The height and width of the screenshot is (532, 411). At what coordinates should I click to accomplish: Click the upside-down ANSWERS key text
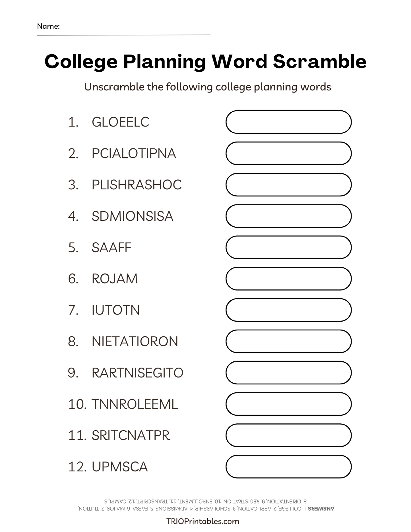point(206,505)
